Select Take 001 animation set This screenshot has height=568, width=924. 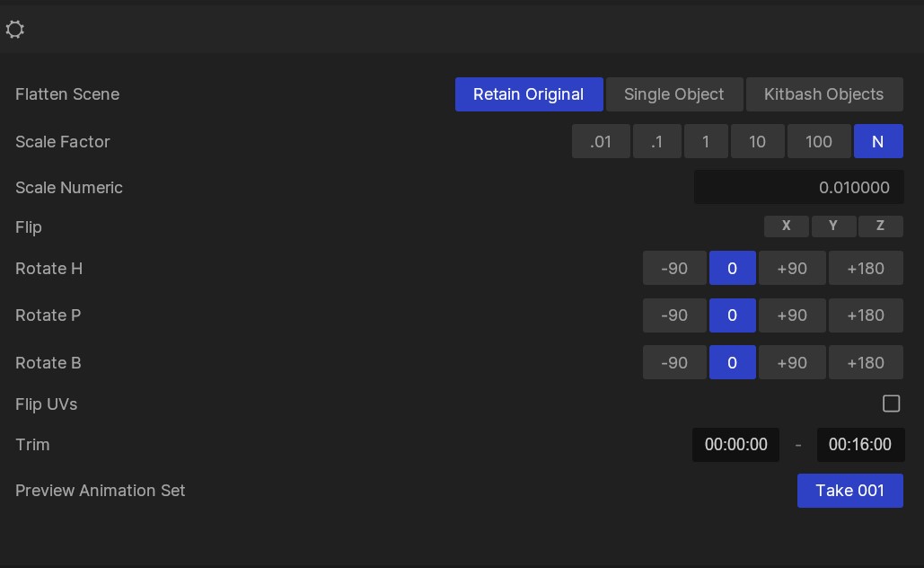click(849, 491)
